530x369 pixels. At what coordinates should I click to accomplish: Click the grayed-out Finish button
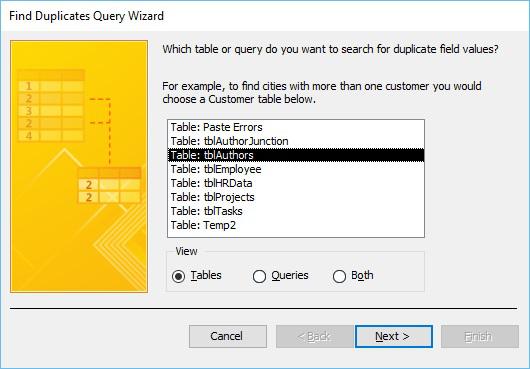[480, 336]
